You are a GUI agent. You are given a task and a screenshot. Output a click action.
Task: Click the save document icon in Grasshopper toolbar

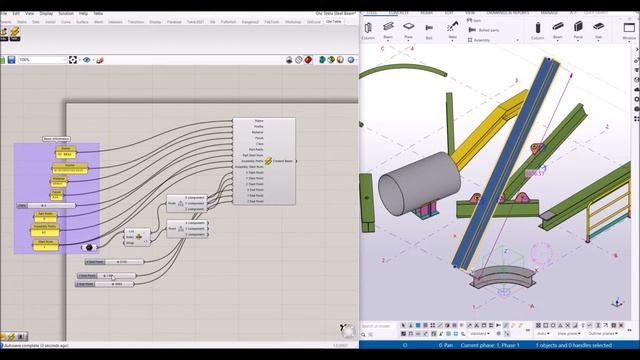(11, 60)
